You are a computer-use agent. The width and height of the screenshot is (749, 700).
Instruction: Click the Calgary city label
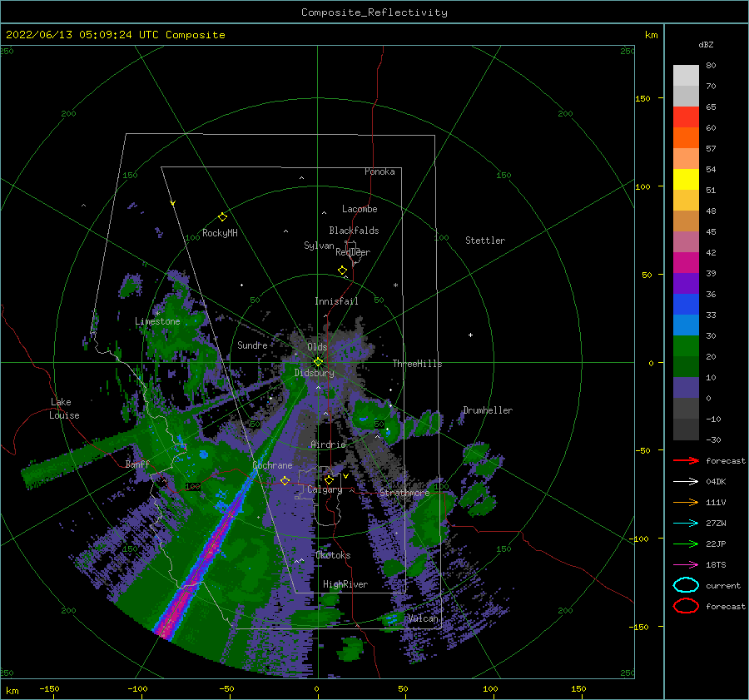[325, 489]
